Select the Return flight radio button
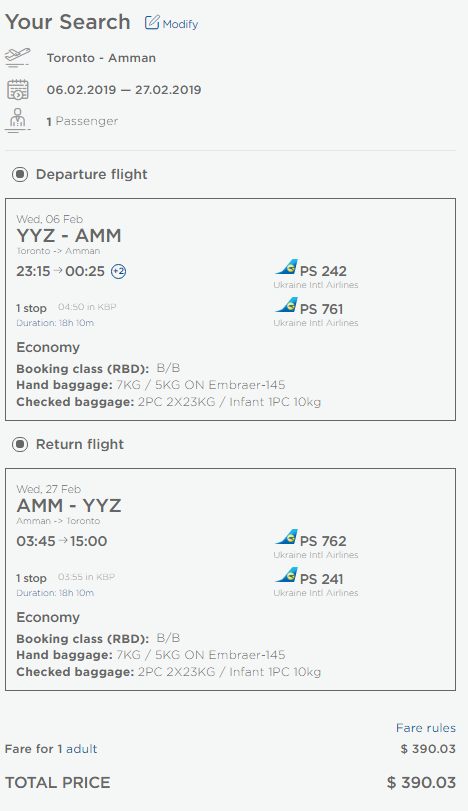The width and height of the screenshot is (468, 811). click(x=20, y=444)
